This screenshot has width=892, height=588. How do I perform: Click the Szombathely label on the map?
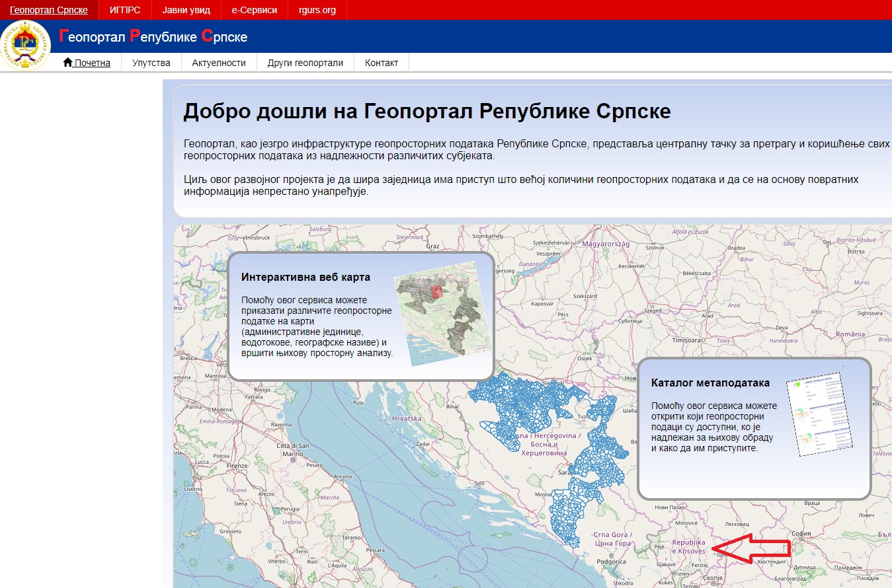[488, 236]
